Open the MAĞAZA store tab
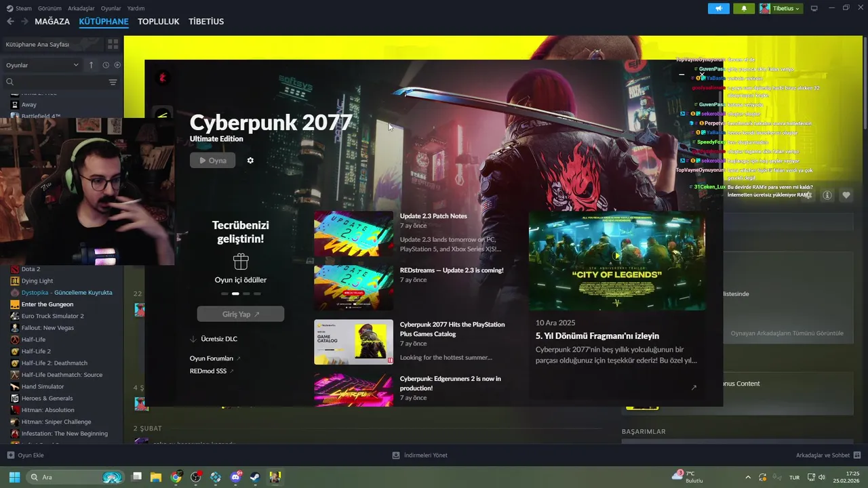Screen dimensions: 868x488 point(52,22)
